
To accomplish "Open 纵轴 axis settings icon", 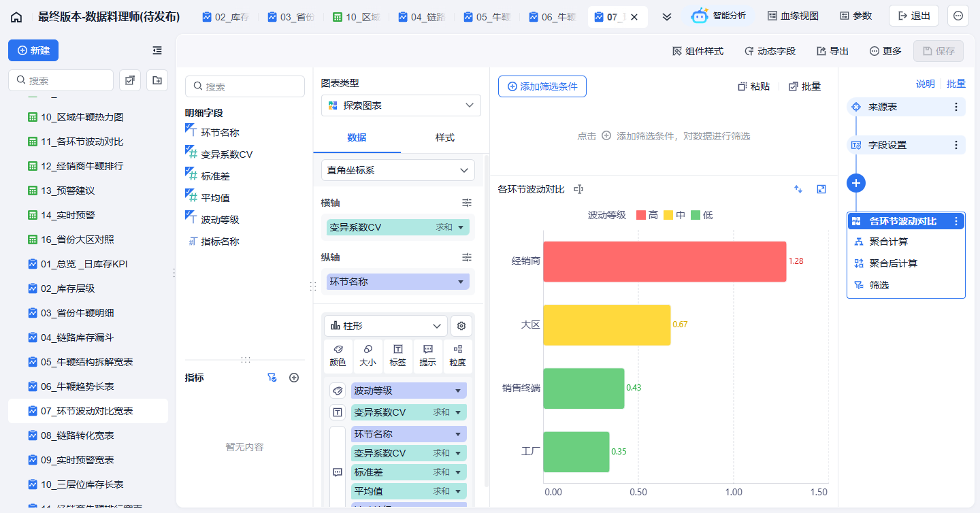I will click(467, 257).
